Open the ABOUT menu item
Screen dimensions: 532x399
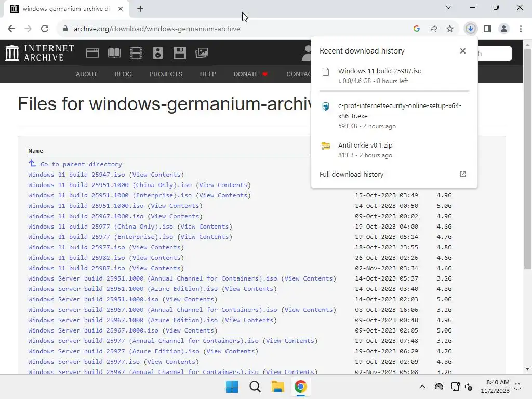coord(87,74)
